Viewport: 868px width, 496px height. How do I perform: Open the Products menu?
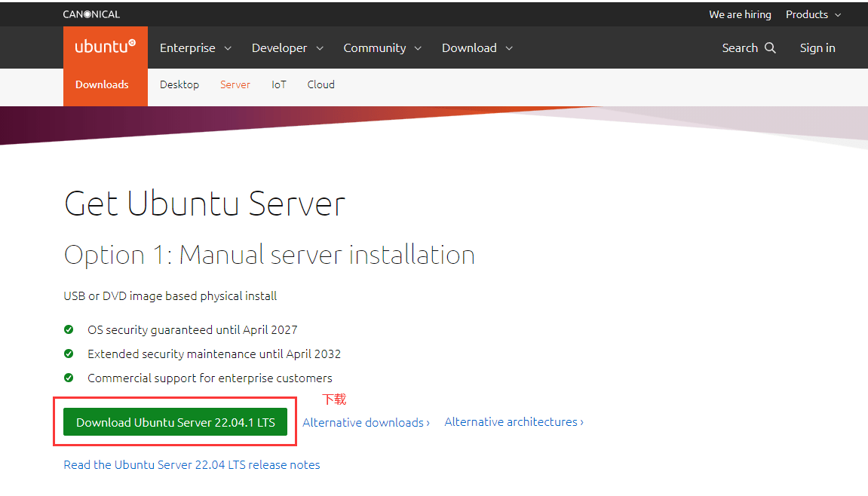(807, 14)
